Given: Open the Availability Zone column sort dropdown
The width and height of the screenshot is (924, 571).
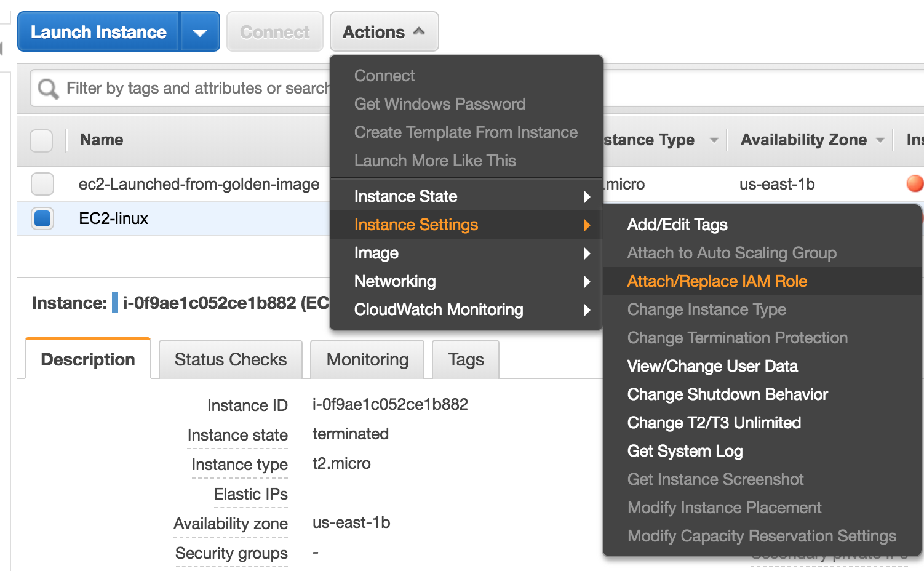Looking at the screenshot, I should [881, 140].
